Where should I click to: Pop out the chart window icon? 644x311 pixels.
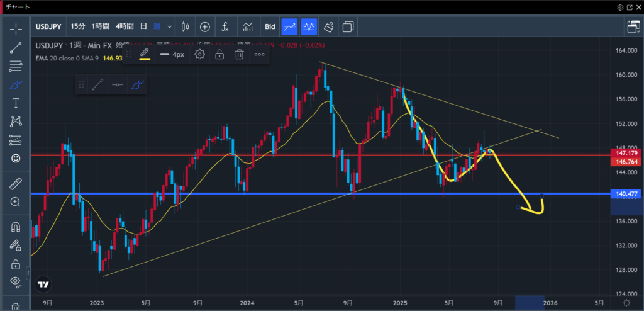coord(630,8)
